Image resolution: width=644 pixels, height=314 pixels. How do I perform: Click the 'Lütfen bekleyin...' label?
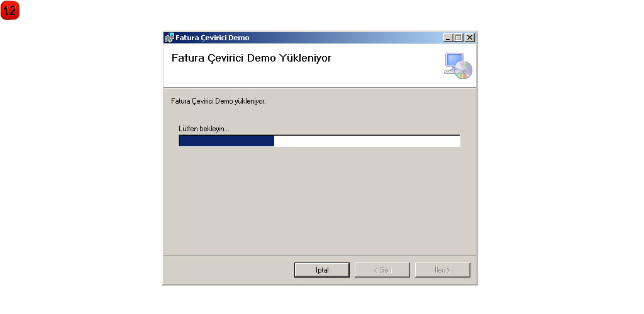[204, 129]
